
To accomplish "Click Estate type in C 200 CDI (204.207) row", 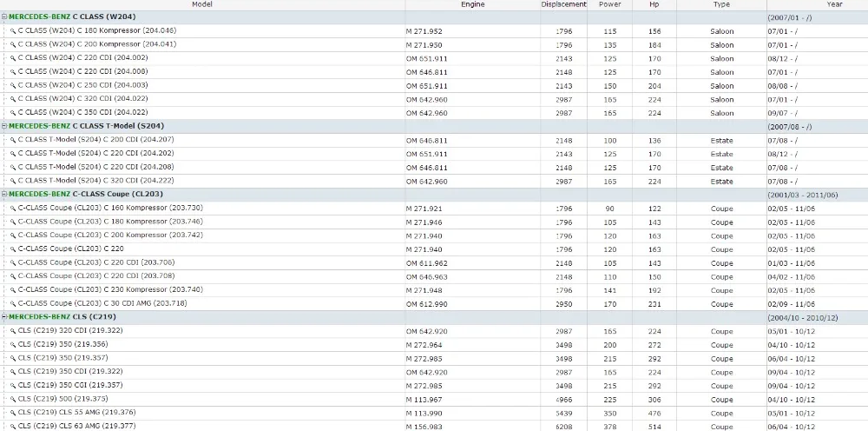I will tap(722, 141).
